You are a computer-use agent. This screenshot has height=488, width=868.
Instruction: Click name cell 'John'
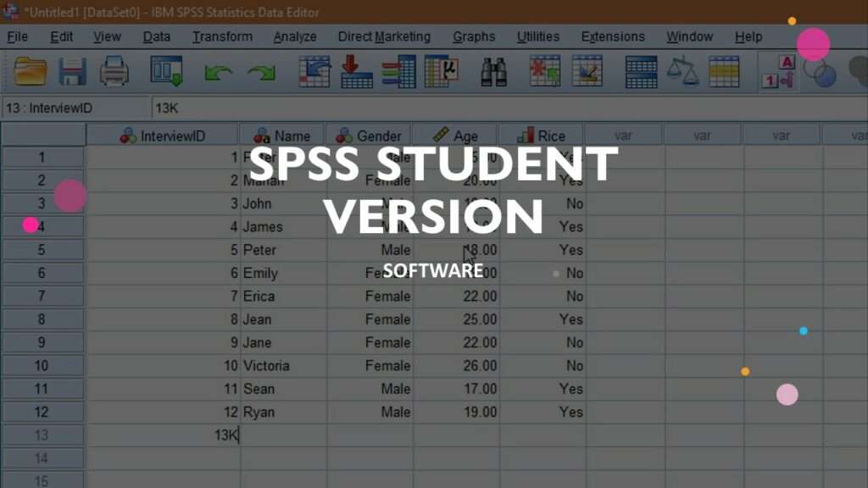pos(283,203)
